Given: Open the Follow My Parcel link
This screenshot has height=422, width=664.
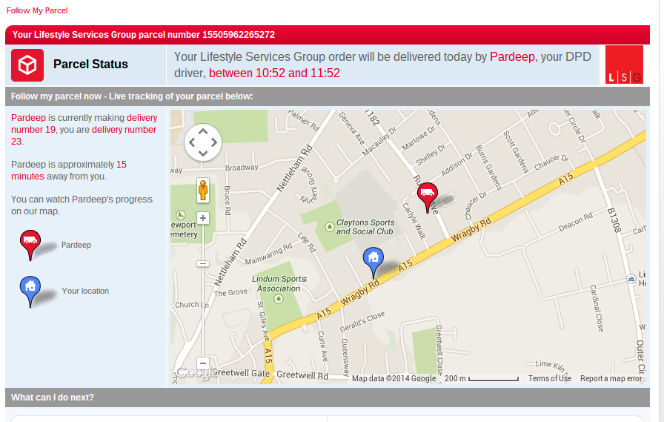Looking at the screenshot, I should coord(37,11).
